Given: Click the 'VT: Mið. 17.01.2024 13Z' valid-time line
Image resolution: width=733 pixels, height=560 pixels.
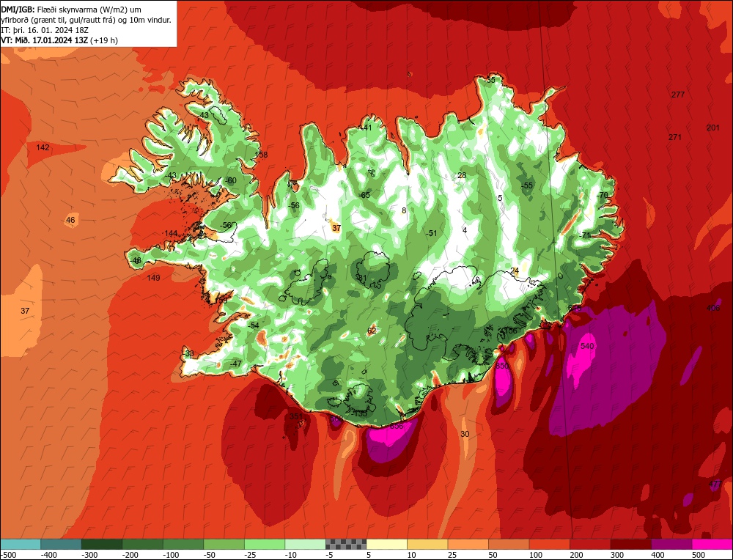Looking at the screenshot, I should (45, 40).
